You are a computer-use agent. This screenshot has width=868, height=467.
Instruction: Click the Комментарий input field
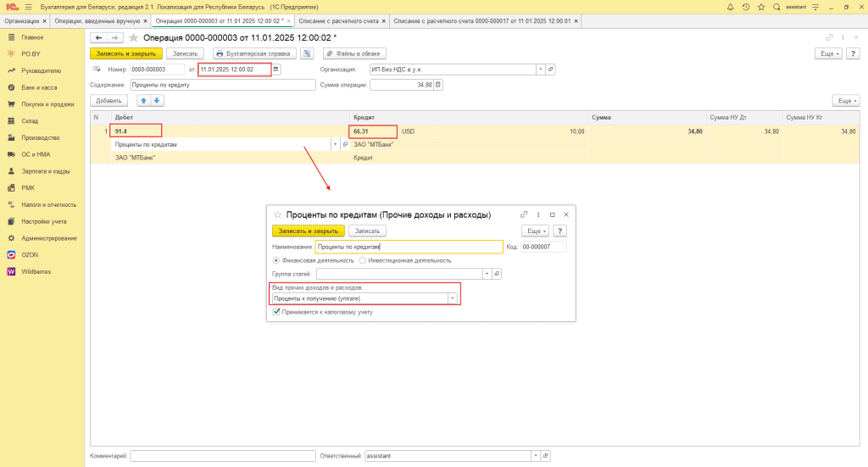point(223,456)
